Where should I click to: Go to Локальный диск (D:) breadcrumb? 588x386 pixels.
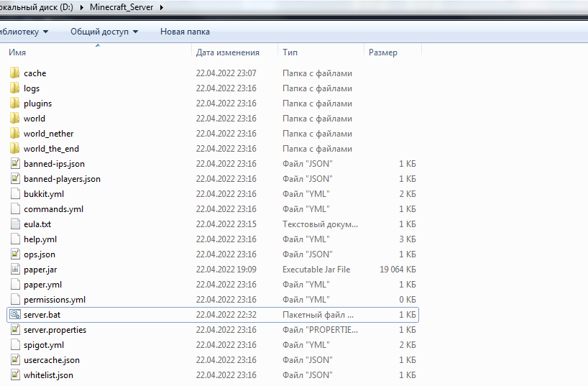click(37, 7)
